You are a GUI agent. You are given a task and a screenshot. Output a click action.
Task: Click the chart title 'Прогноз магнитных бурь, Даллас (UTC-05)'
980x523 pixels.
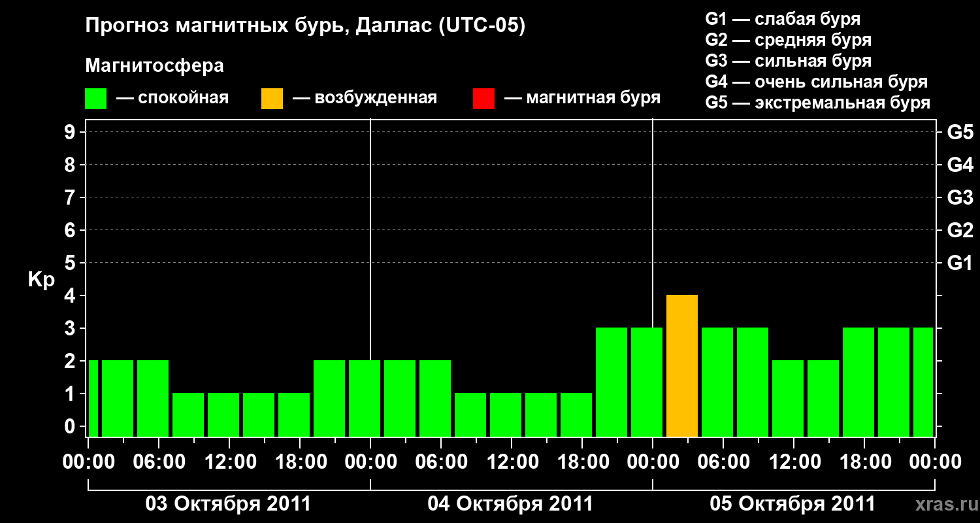tap(305, 26)
